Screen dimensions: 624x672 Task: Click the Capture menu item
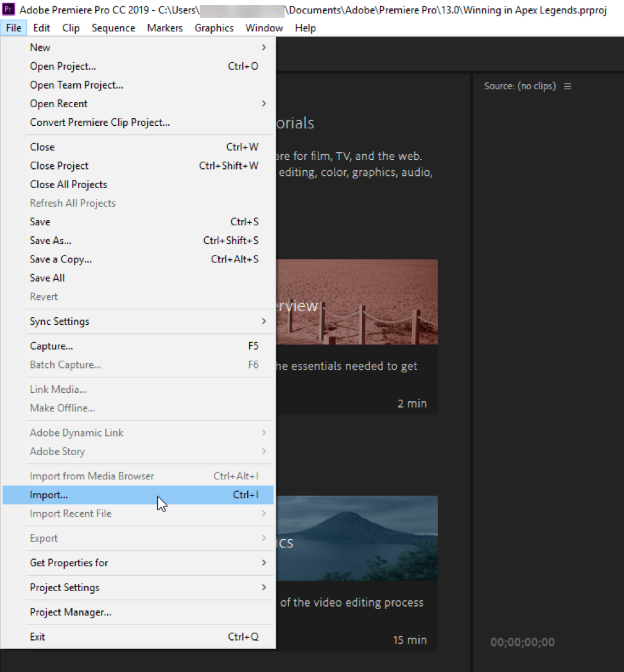pyautogui.click(x=51, y=346)
